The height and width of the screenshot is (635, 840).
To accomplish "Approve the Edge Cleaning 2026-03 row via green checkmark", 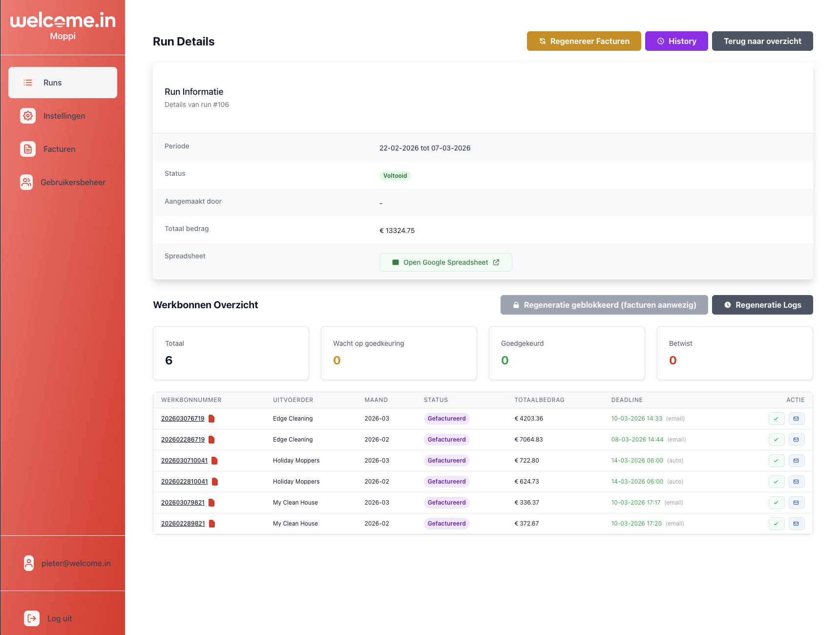I will (x=777, y=419).
